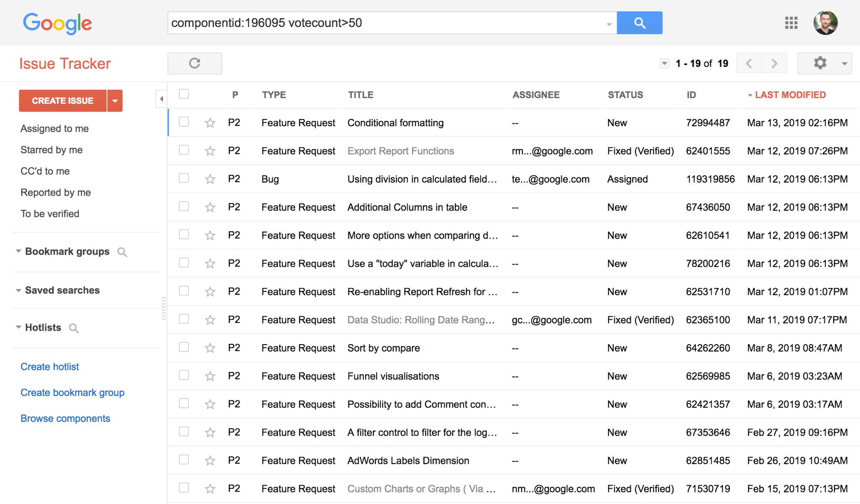Collapse the left sidebar panel
This screenshot has width=860, height=504.
[161, 99]
